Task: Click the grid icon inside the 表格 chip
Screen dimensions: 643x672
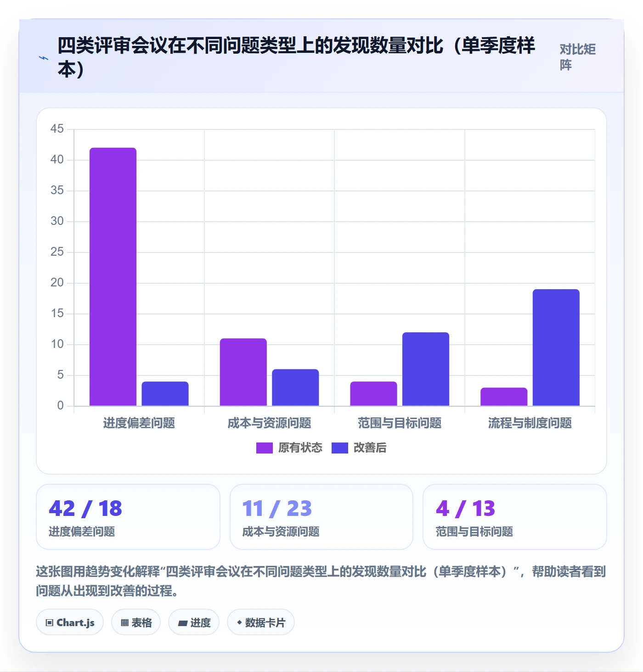Action: [124, 623]
